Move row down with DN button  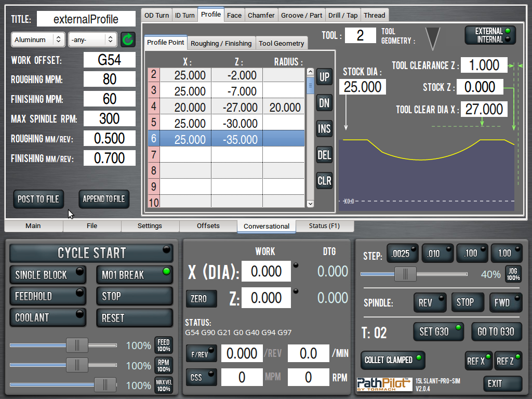tap(324, 103)
